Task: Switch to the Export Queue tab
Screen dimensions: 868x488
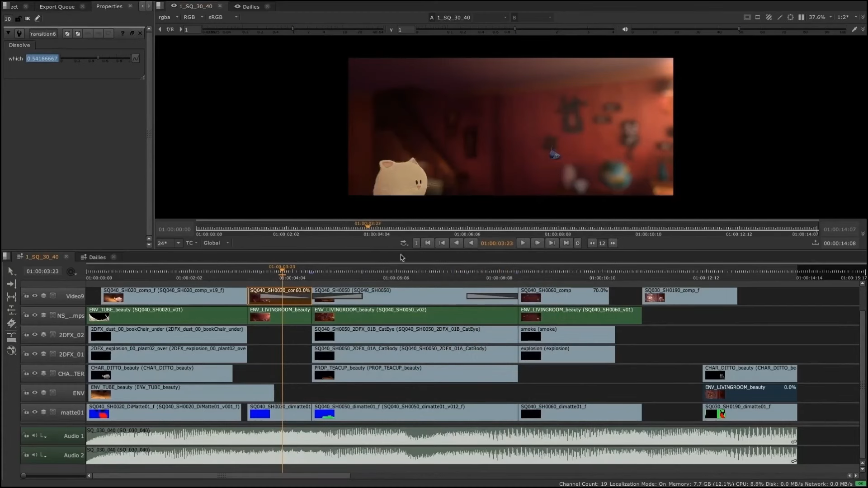Action: pos(57,7)
